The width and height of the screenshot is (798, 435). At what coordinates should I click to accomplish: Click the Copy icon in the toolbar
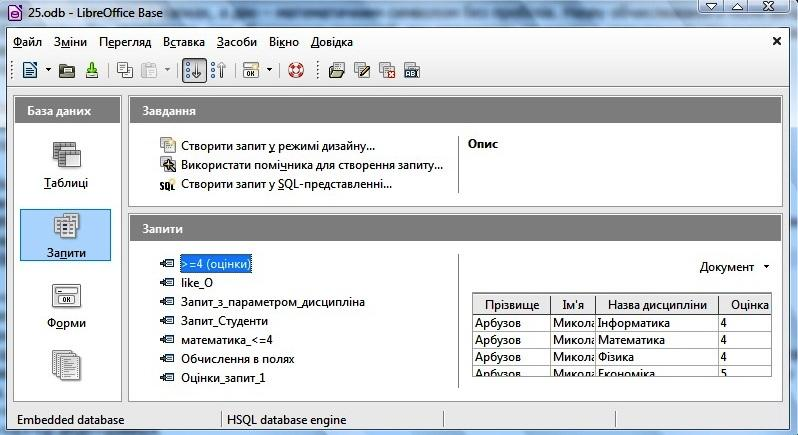[x=125, y=70]
